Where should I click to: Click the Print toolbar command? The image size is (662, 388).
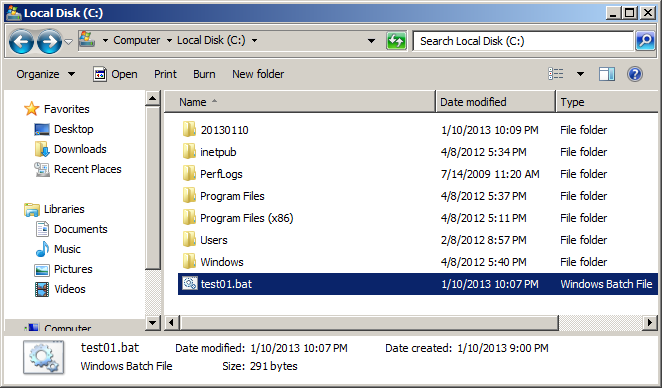(165, 74)
